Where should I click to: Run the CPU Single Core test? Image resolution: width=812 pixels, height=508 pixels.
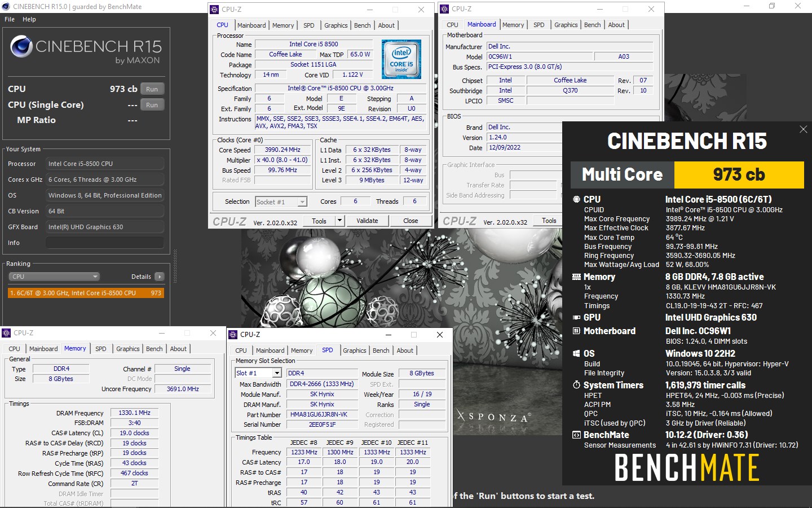pos(152,105)
